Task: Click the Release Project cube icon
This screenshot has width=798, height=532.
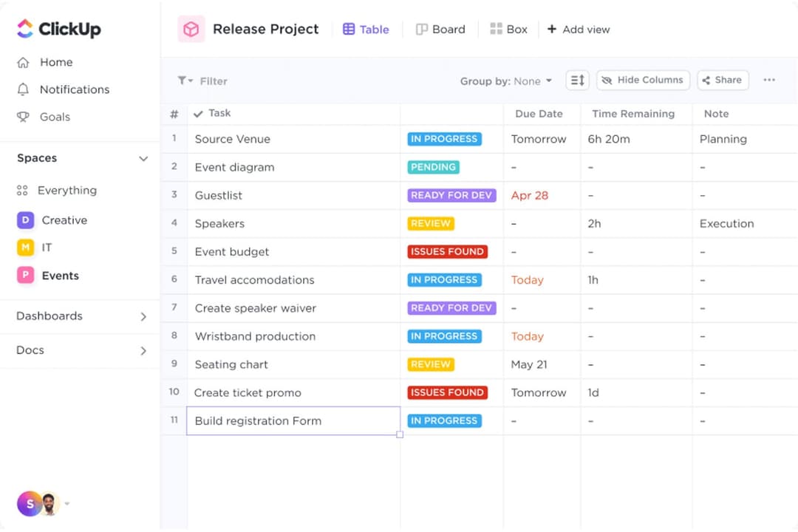Action: pos(191,29)
